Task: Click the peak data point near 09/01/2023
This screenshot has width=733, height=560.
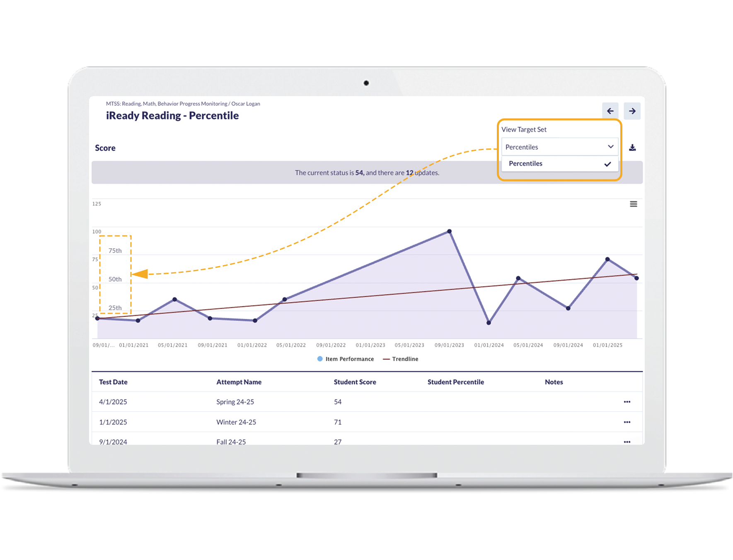Action: [x=449, y=231]
